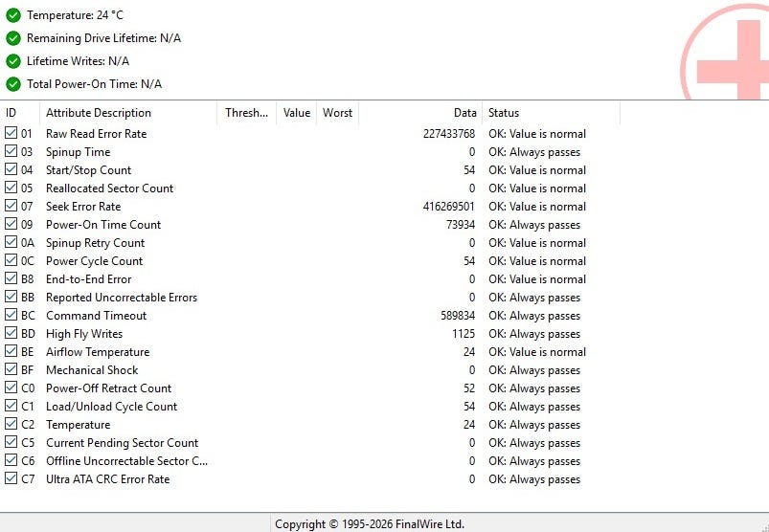Toggle the BF Mechanical Shock checkbox
Image resolution: width=769 pixels, height=532 pixels.
point(11,369)
